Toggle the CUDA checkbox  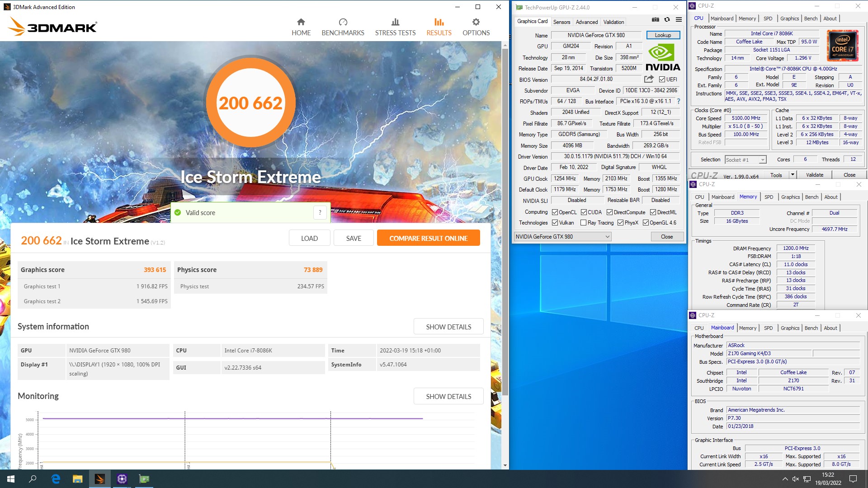pyautogui.click(x=584, y=212)
